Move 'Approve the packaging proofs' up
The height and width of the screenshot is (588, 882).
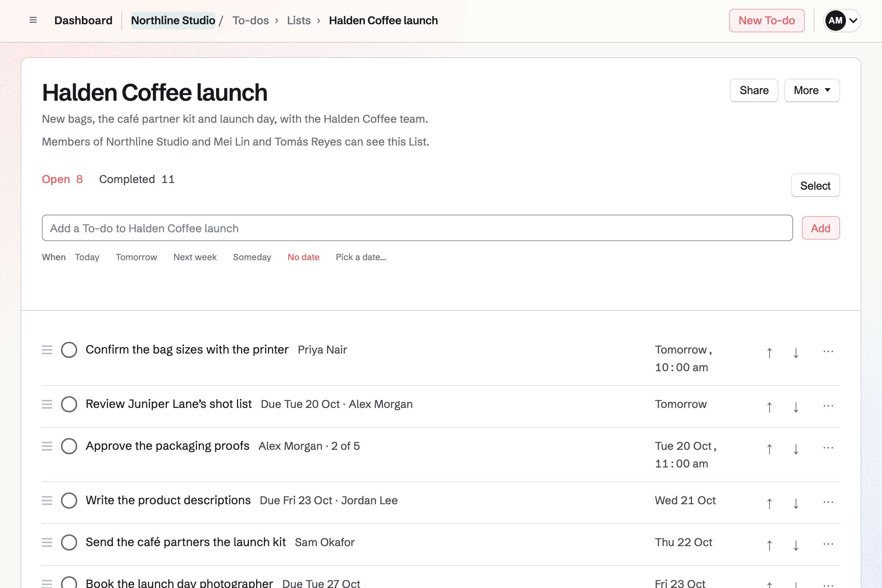click(x=769, y=449)
